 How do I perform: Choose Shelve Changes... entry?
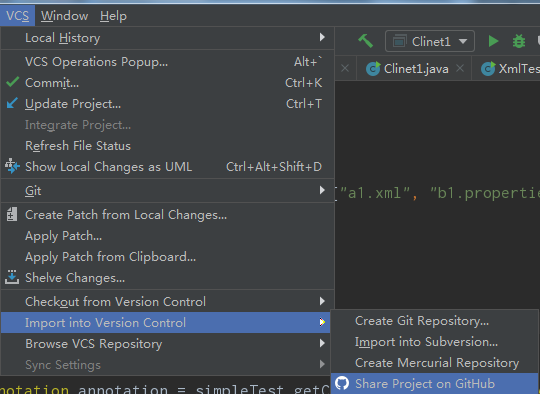coord(167,278)
